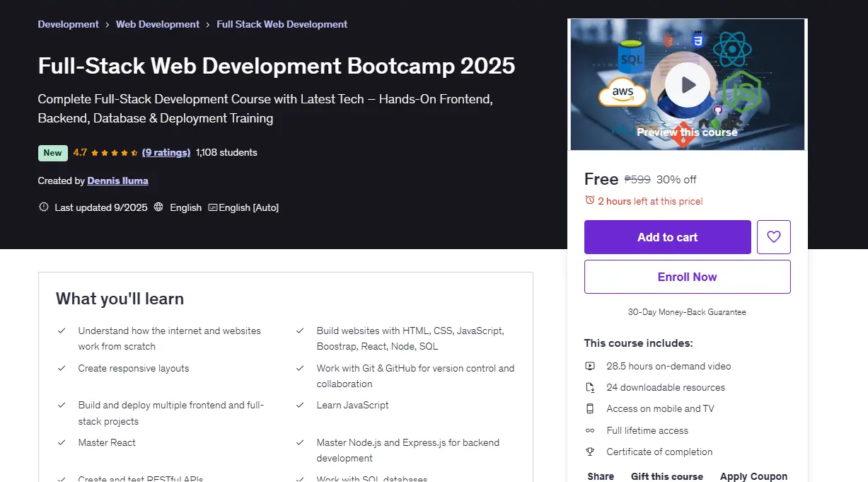
Task: Click checkmark beside 'Master Node.js and Express.js'
Action: [x=300, y=442]
